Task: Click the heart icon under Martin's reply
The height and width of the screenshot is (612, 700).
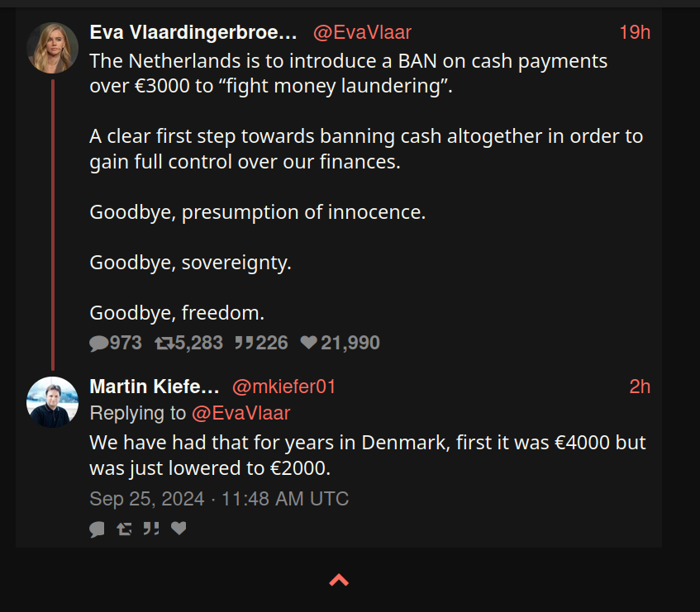Action: tap(179, 529)
